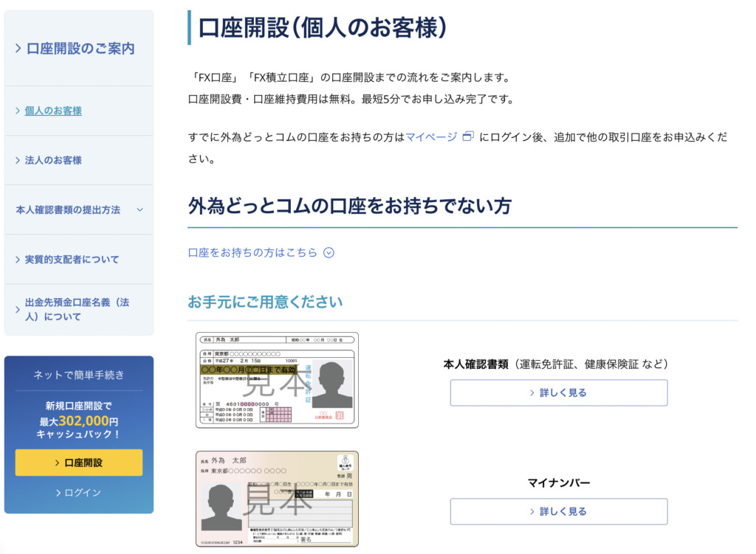
Task: Jump to 口座をお持ちの方はこちら
Action: click(252, 253)
